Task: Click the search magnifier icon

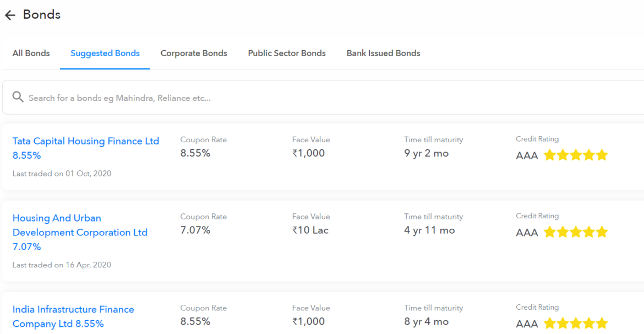Action: 18,97
